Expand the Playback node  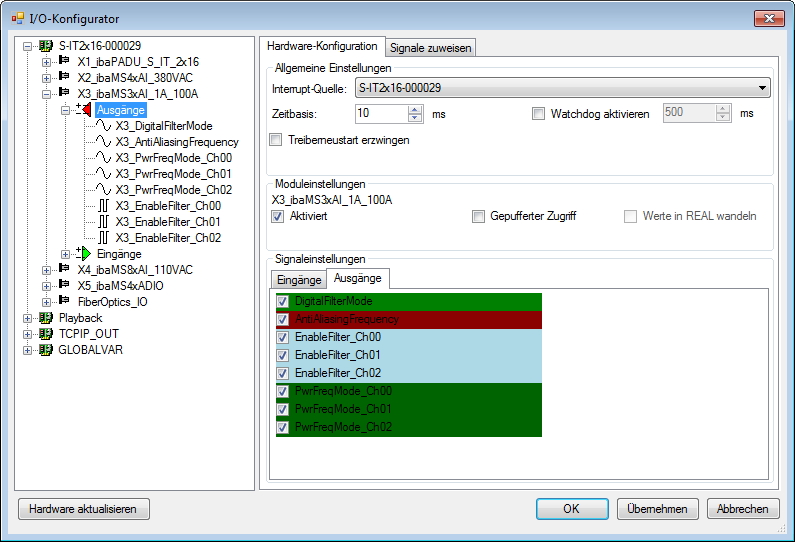coord(27,318)
